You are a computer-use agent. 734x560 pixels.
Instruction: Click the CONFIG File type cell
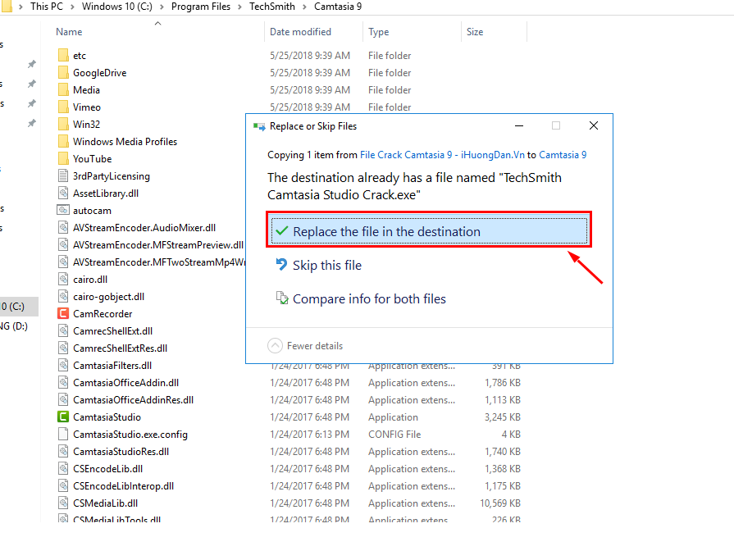coord(394,435)
